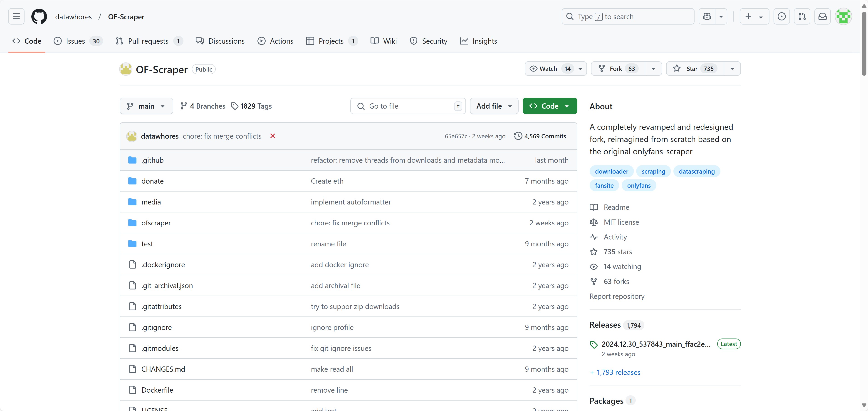Open the MIT license link
The height and width of the screenshot is (411, 868).
(621, 222)
